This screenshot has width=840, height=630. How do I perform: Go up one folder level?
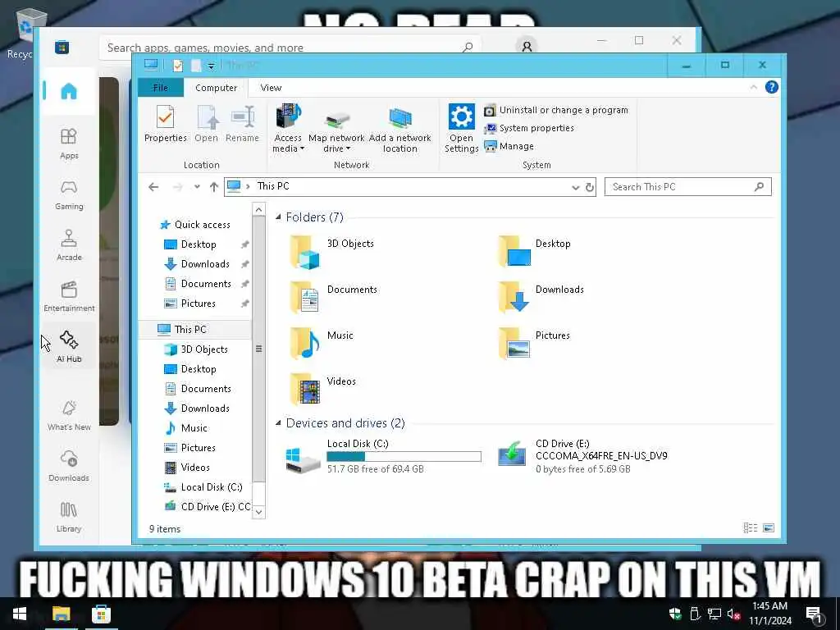pyautogui.click(x=214, y=187)
